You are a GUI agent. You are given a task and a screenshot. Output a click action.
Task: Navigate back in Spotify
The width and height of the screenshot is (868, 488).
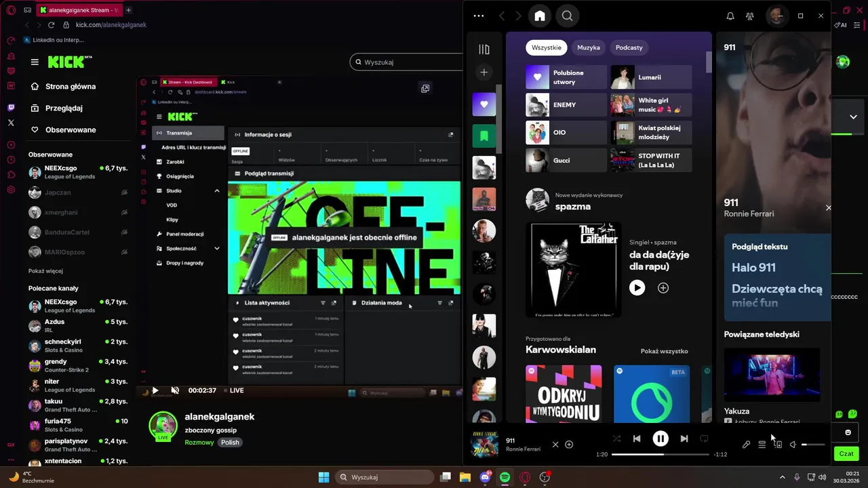coord(502,16)
